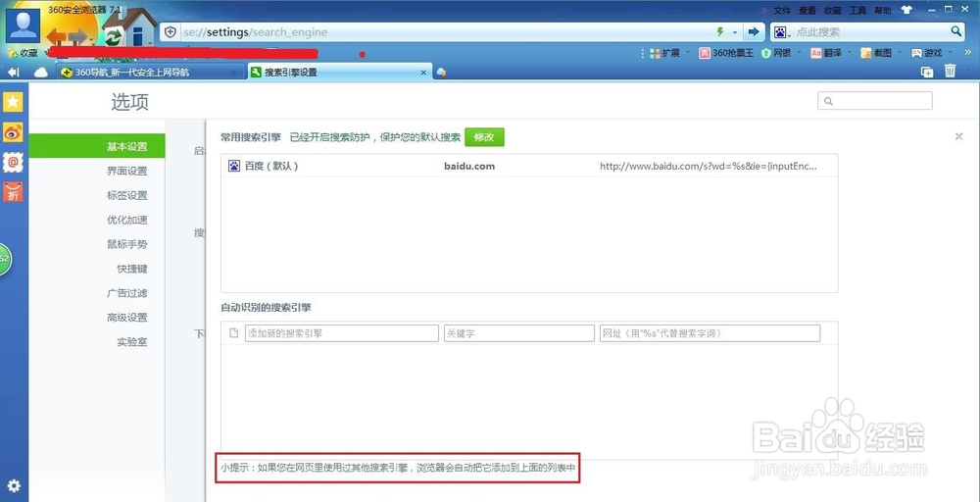This screenshot has width=980, height=502.
Task: Expand 网银 dropdown arrow
Action: pos(801,53)
